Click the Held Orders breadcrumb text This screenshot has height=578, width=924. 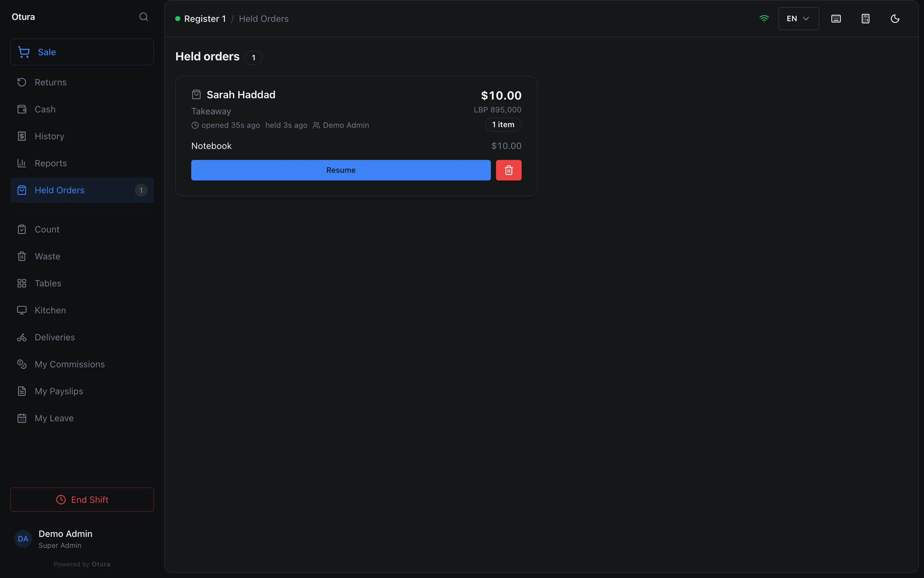(263, 19)
